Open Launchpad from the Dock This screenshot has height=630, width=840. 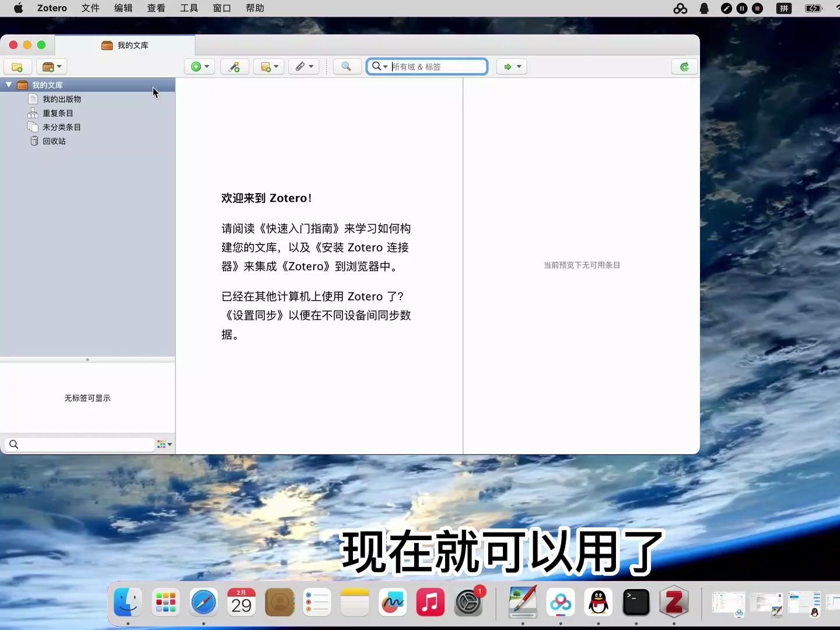pos(166,602)
